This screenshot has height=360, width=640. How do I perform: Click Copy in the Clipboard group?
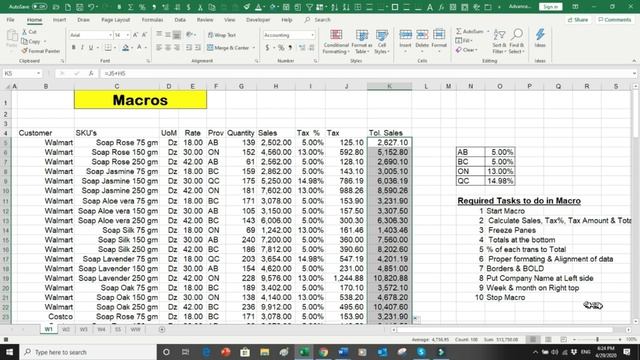[31, 41]
